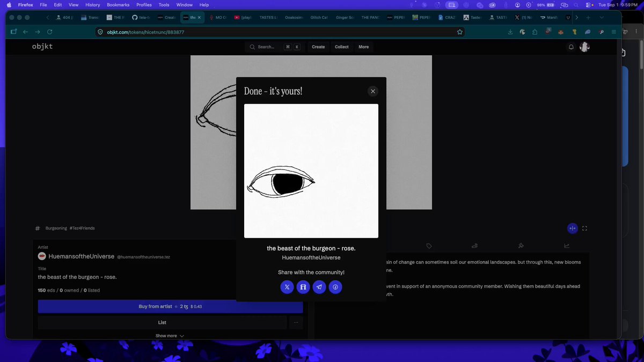
Task: Close the "Done - it's yours!" dialog
Action: click(373, 91)
